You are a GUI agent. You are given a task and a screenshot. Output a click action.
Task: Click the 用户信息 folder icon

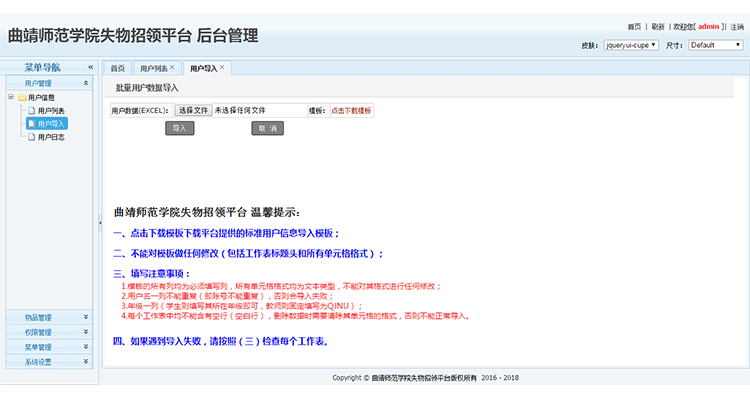pyautogui.click(x=22, y=98)
